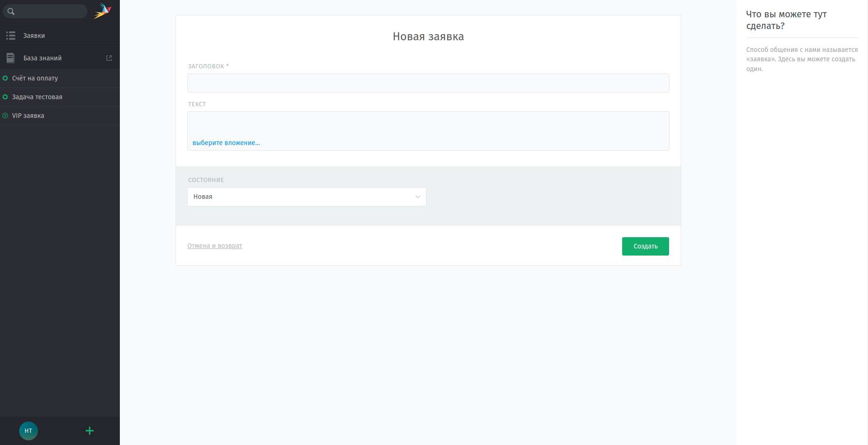Open the База знаний menu item

click(43, 58)
